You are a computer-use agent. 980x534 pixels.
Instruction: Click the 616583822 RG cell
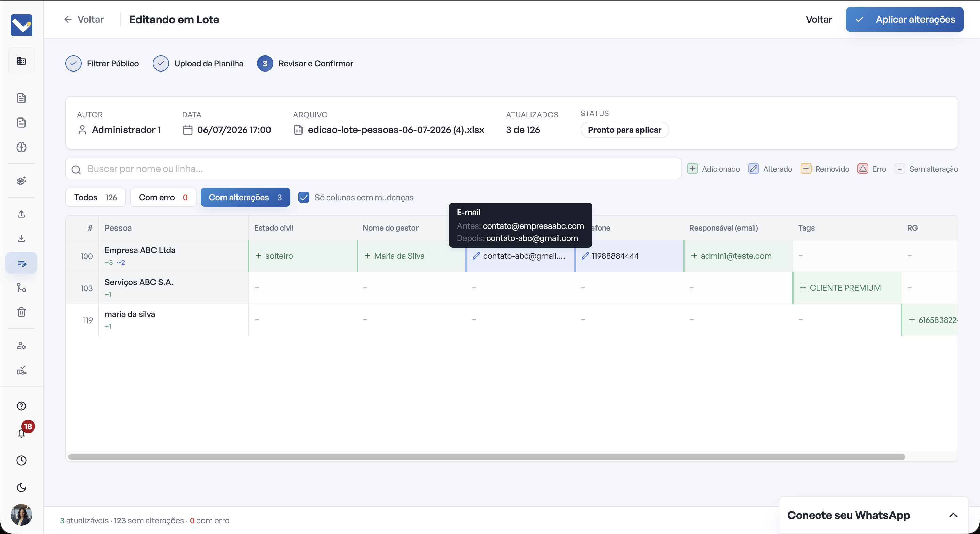pyautogui.click(x=929, y=320)
